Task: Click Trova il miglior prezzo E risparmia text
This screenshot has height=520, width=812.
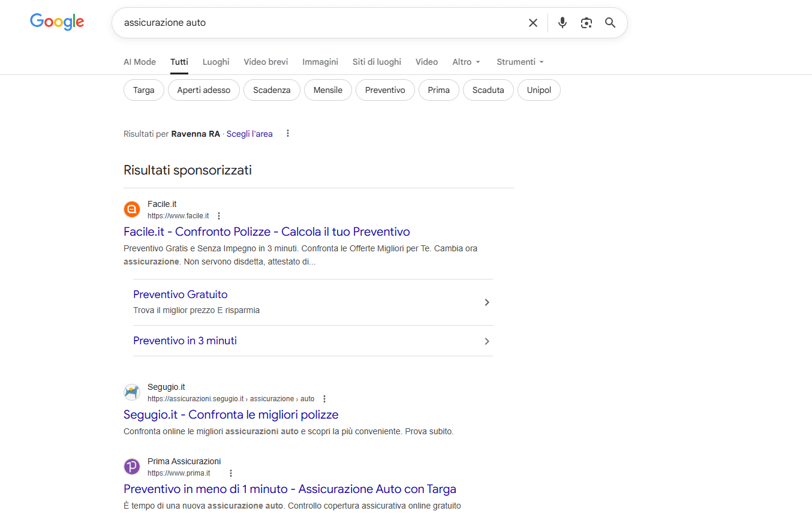Action: pyautogui.click(x=196, y=310)
